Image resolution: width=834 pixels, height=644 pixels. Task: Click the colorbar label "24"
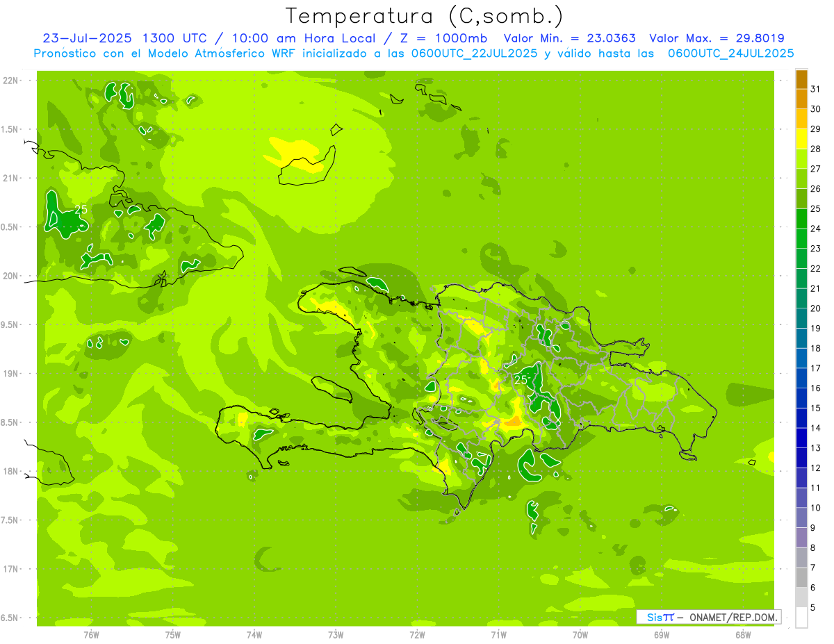[815, 228]
